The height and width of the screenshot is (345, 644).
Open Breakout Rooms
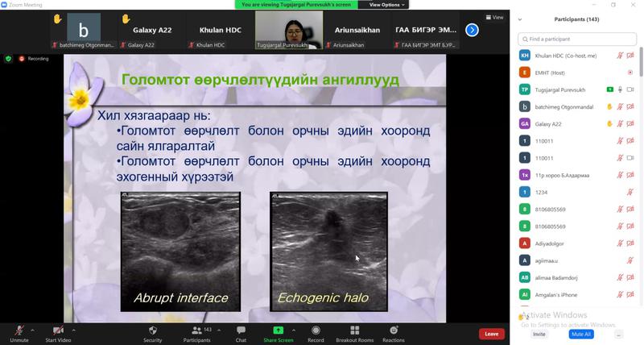(x=354, y=334)
